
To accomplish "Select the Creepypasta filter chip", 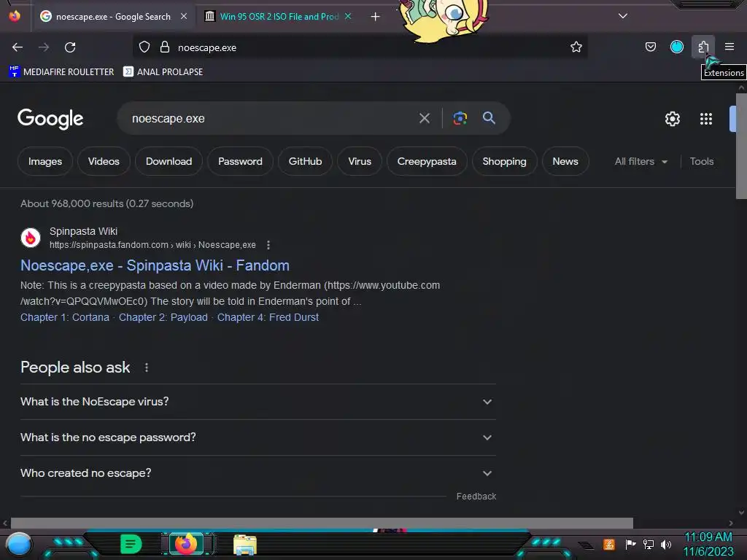I will 427,161.
